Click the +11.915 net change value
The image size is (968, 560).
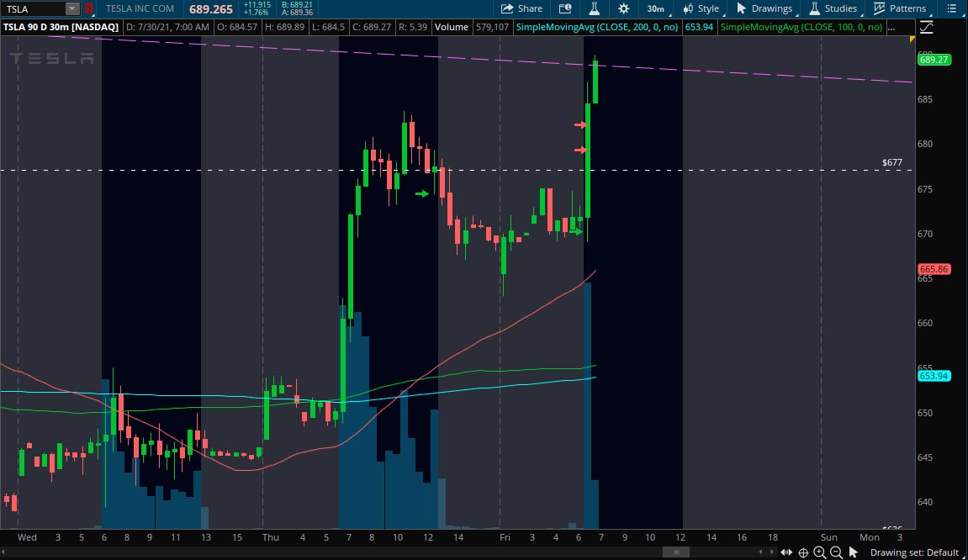point(257,5)
